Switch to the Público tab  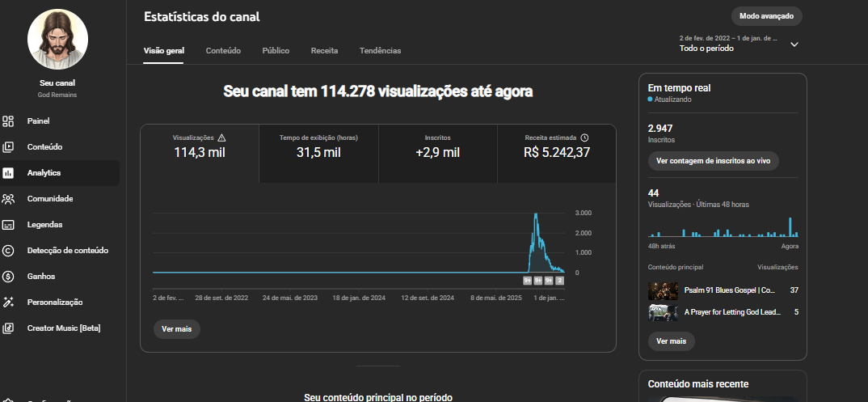[276, 50]
